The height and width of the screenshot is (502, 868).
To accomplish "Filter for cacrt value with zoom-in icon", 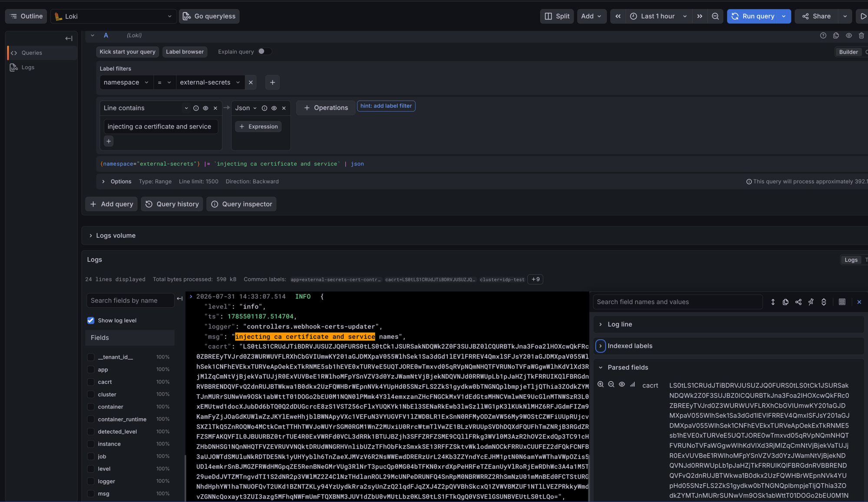I will coord(601,385).
